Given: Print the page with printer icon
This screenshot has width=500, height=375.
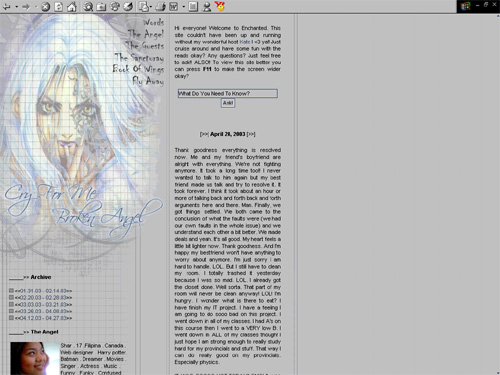Looking at the screenshot, I should point(160,6).
